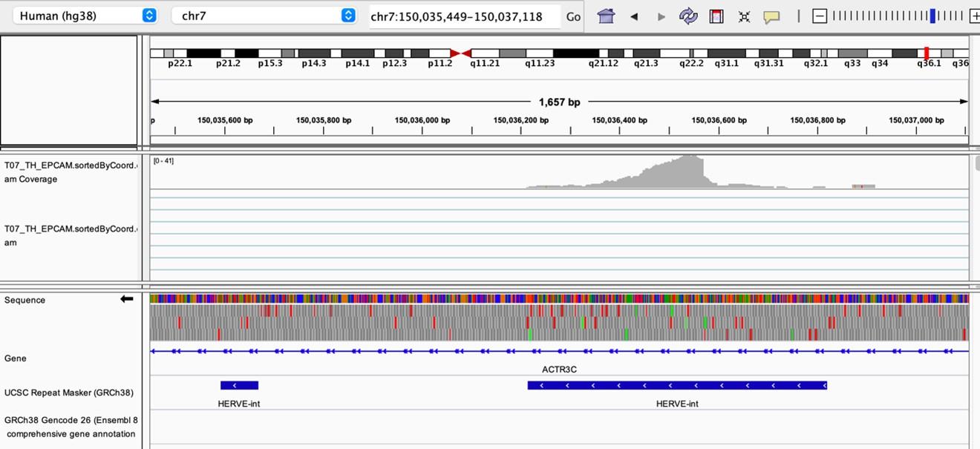Zoom out with the minus button

point(820,16)
